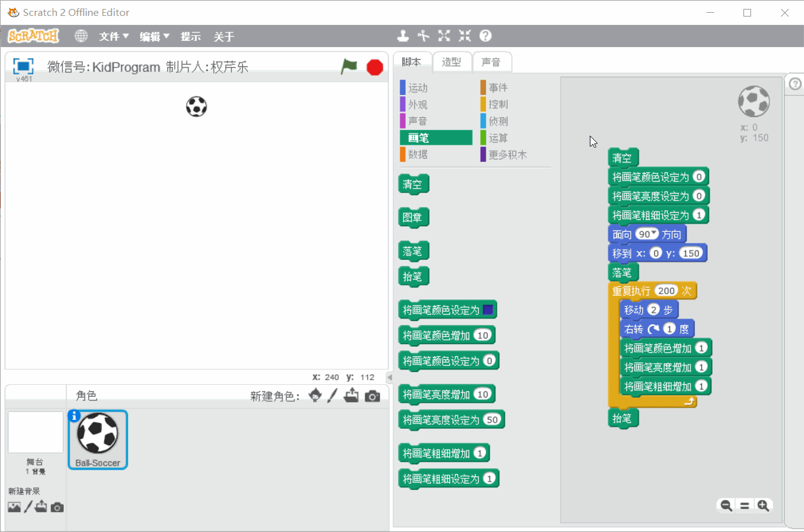Switch to the 脚本 tab
This screenshot has height=532, width=804.
(412, 62)
